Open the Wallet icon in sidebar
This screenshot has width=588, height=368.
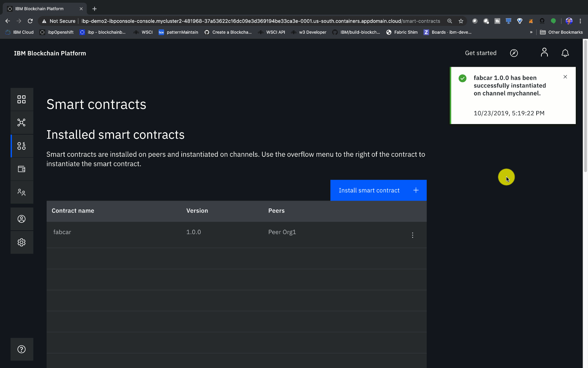coord(21,169)
